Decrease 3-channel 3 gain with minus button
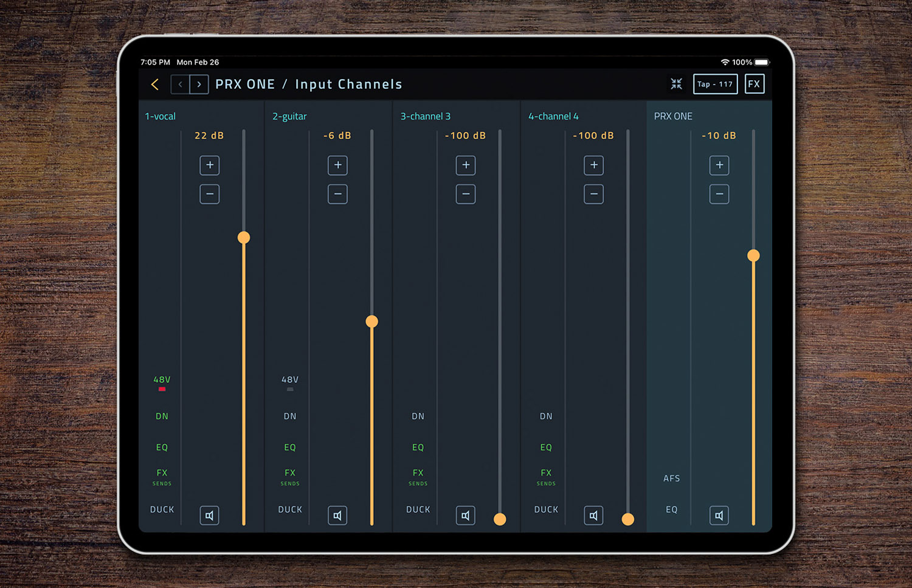Viewport: 912px width, 588px height. (466, 194)
